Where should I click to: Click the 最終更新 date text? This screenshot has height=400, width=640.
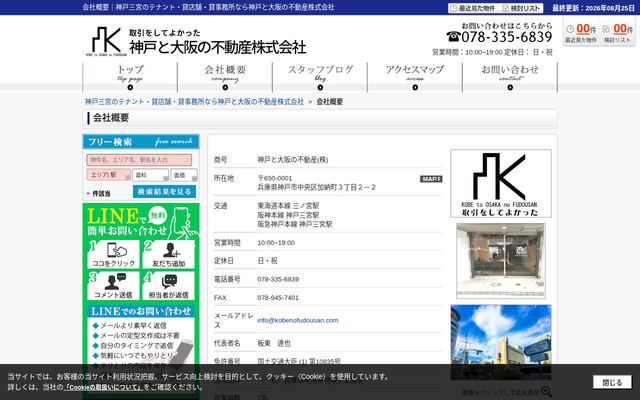coord(593,8)
